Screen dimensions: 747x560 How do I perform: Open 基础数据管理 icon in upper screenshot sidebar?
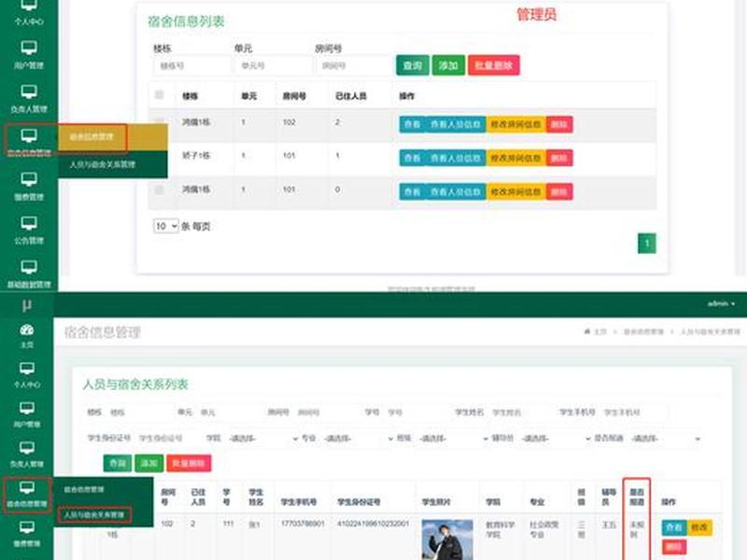pos(29,267)
